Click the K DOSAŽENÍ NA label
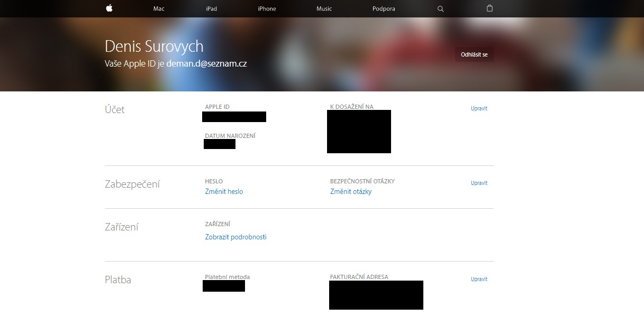 coord(351,107)
